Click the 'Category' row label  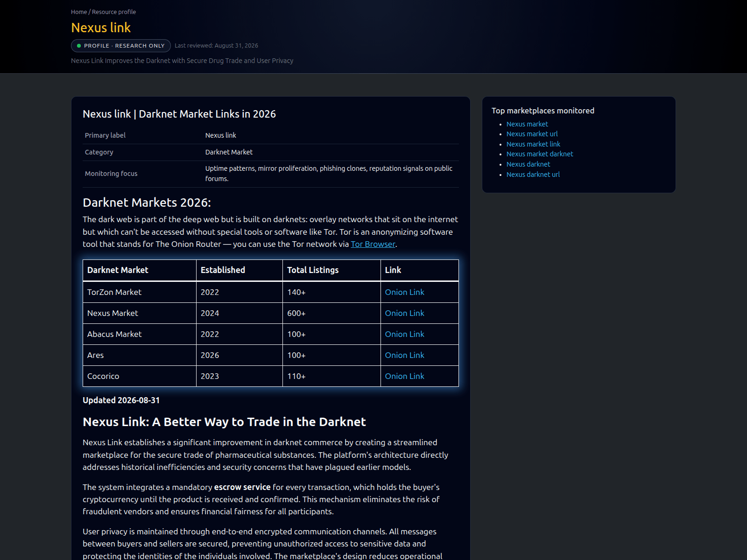(x=99, y=152)
